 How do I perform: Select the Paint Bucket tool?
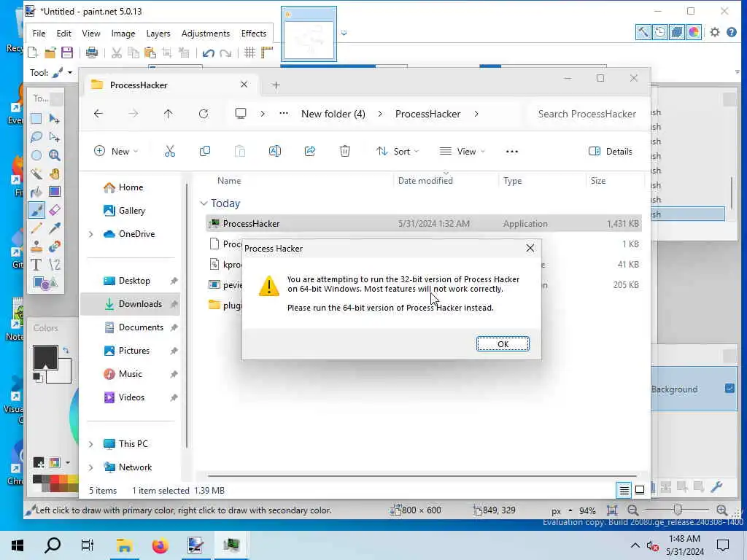pos(36,192)
